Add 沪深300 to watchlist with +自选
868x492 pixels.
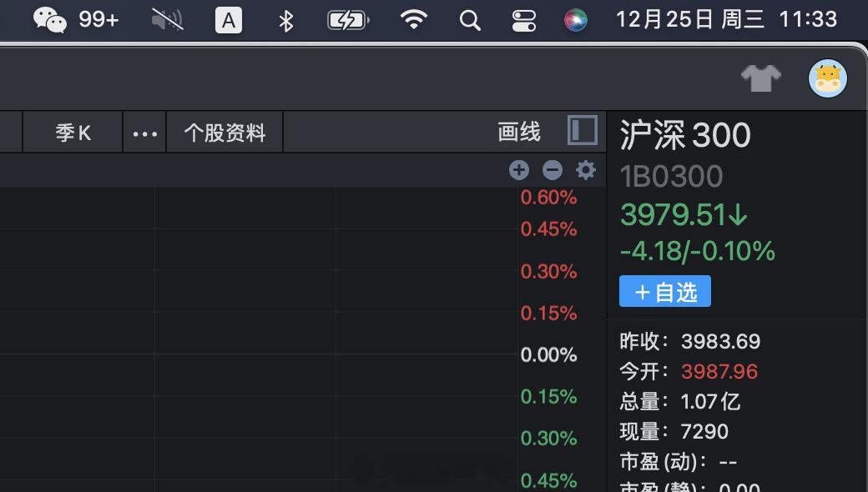pyautogui.click(x=665, y=291)
